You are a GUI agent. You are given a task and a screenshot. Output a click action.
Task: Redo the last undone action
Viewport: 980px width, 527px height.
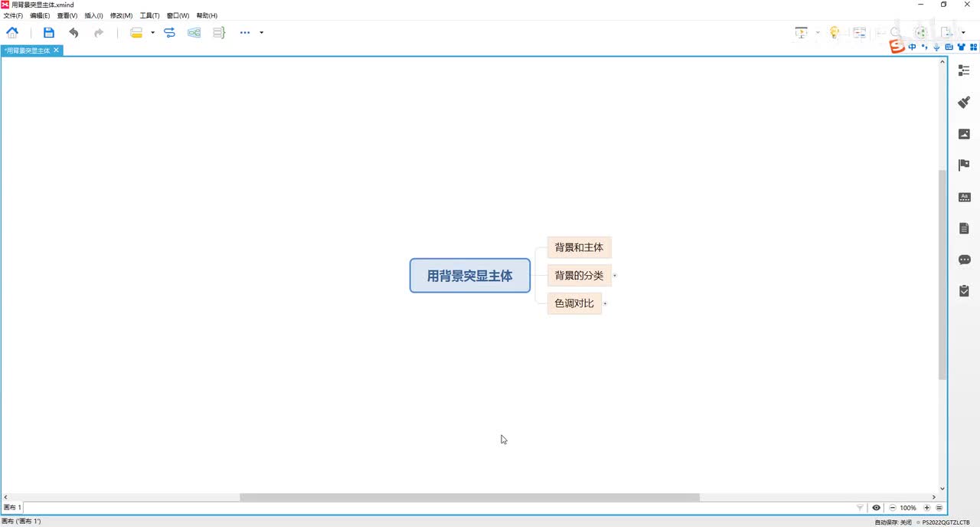[99, 32]
